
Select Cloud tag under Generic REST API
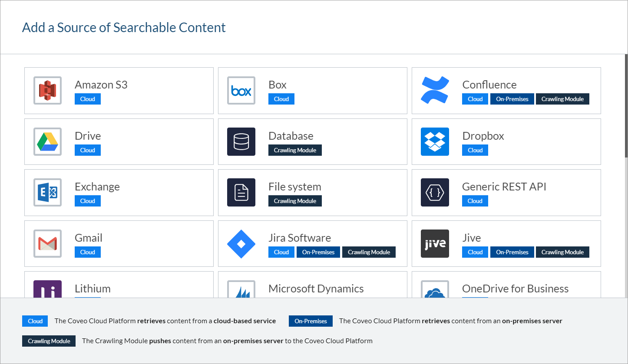[x=475, y=201]
